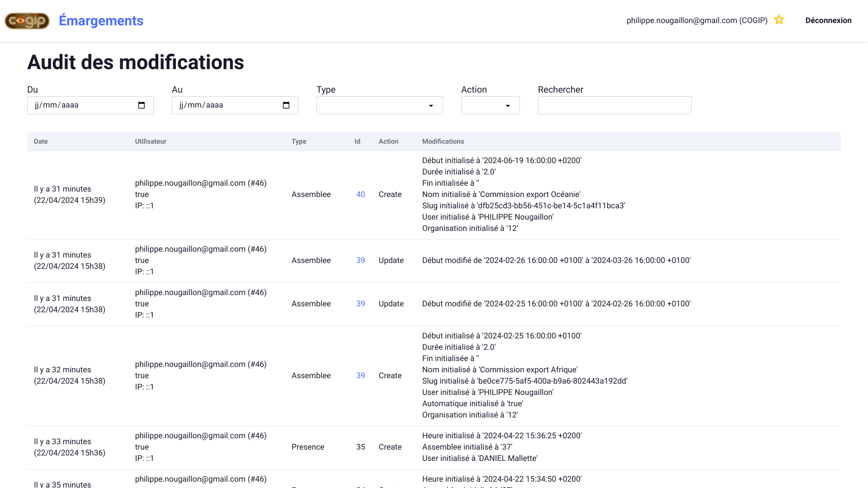
Task: Open Assemblee id 40 link
Action: pyautogui.click(x=360, y=194)
